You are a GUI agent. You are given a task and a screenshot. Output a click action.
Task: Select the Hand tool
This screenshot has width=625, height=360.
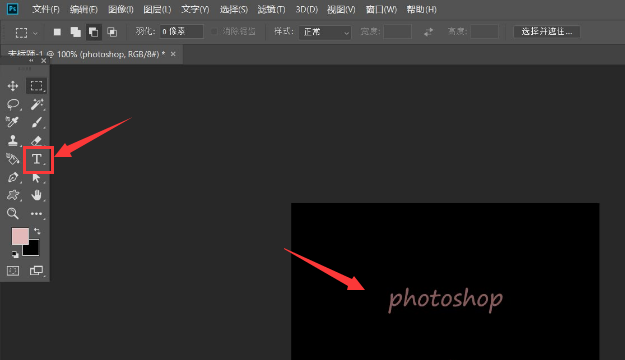point(37,195)
